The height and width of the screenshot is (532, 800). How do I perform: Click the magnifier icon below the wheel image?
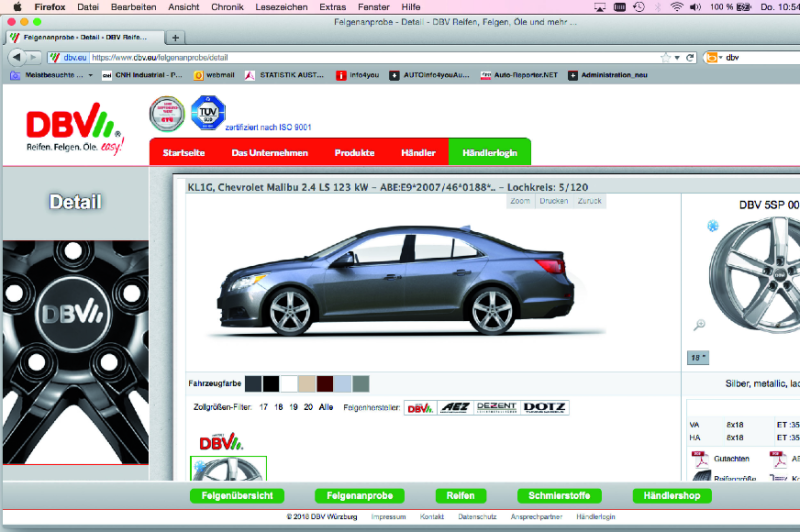pyautogui.click(x=699, y=324)
